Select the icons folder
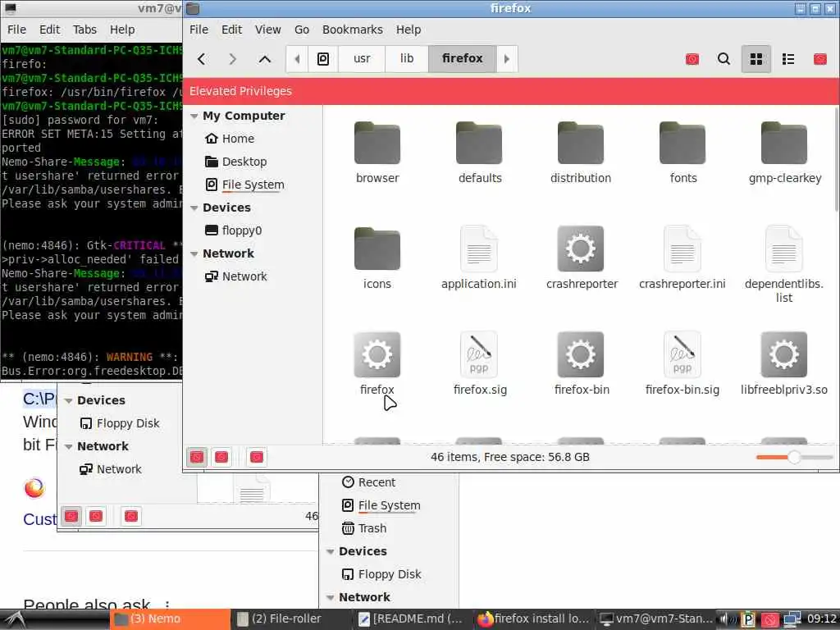The image size is (840, 630). click(x=377, y=258)
